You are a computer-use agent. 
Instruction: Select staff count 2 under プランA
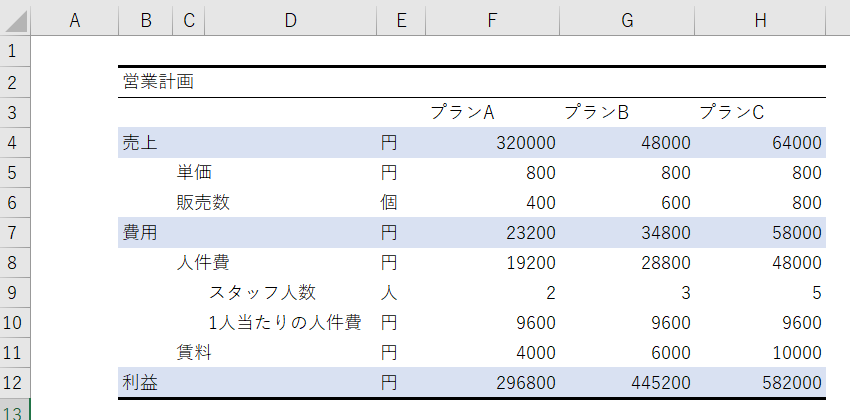coord(551,293)
